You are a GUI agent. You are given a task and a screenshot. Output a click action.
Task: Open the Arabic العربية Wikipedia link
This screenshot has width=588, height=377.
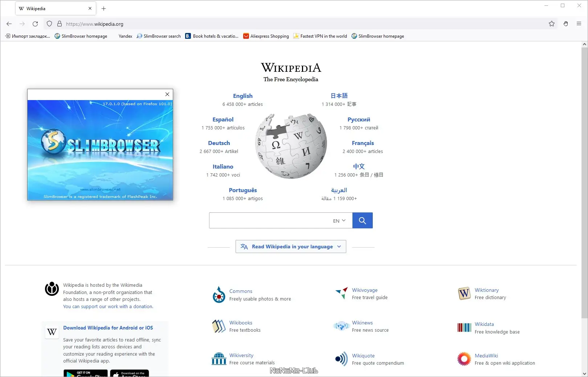pyautogui.click(x=339, y=190)
